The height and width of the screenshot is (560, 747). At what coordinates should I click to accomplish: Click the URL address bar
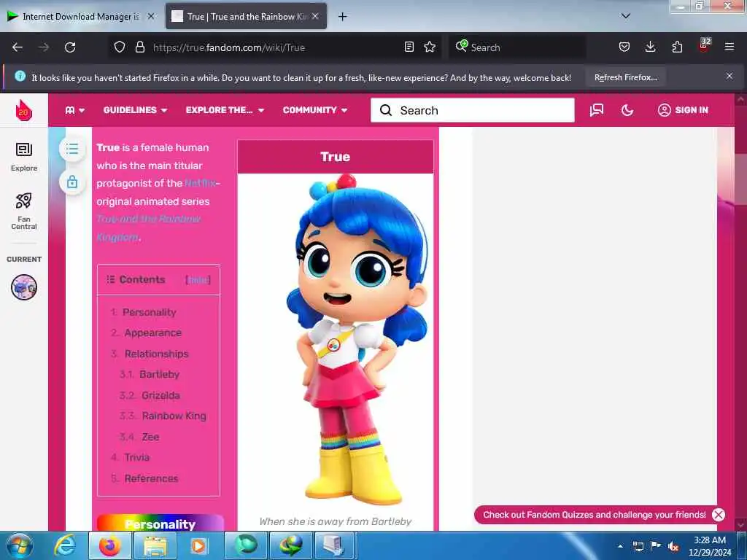tap(274, 47)
